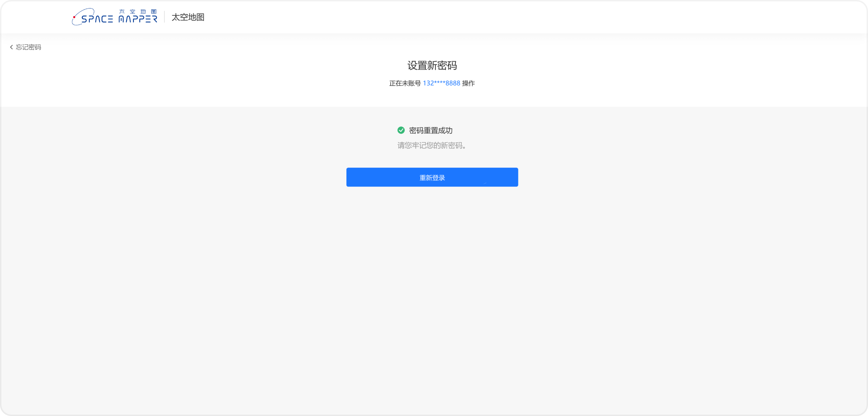Click the 操作 text after the account number

[x=469, y=83]
